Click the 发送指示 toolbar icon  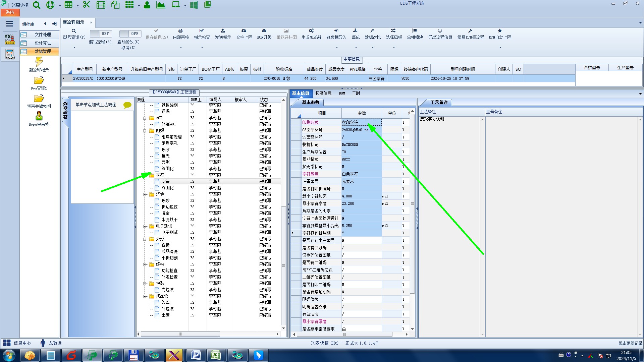[223, 31]
